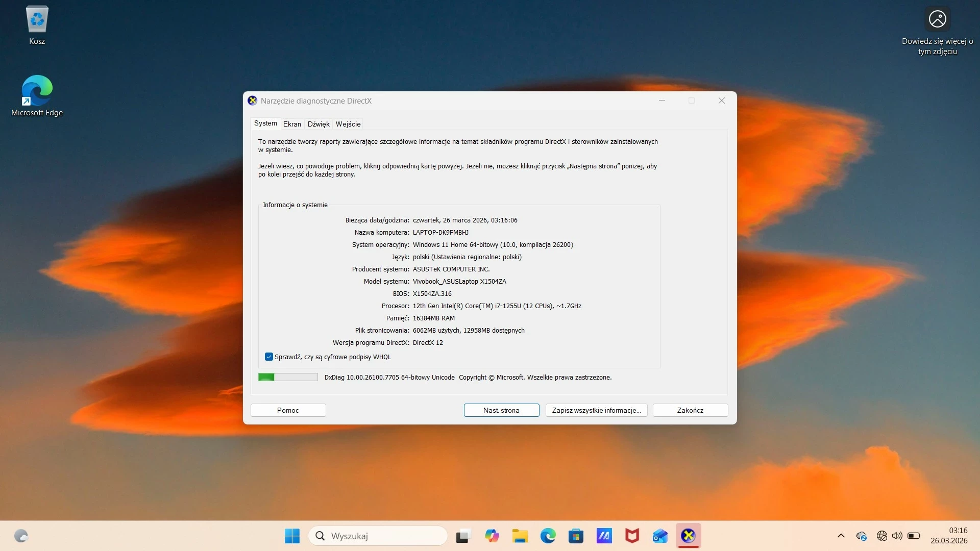Click 'Zapisz wszystkie informacje...' button
This screenshot has width=980, height=551.
point(596,410)
